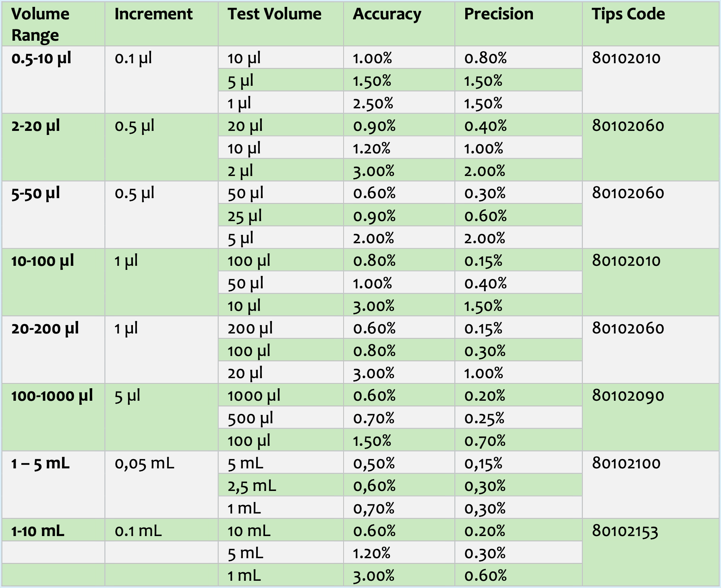Click the 0.5-10 µl volume range cell

click(x=53, y=80)
